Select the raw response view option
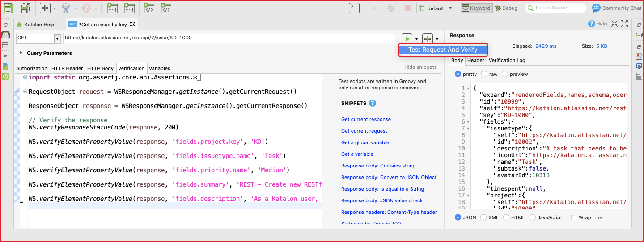 click(490, 74)
